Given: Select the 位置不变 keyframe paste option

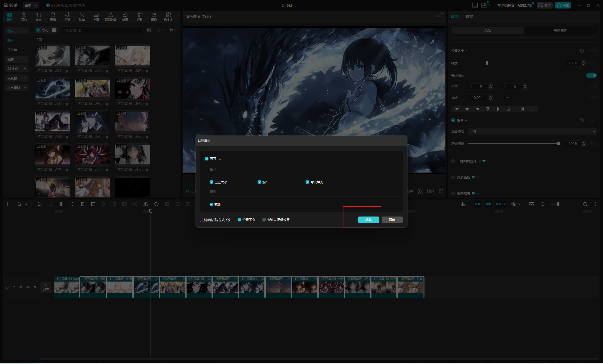Looking at the screenshot, I should pyautogui.click(x=239, y=220).
